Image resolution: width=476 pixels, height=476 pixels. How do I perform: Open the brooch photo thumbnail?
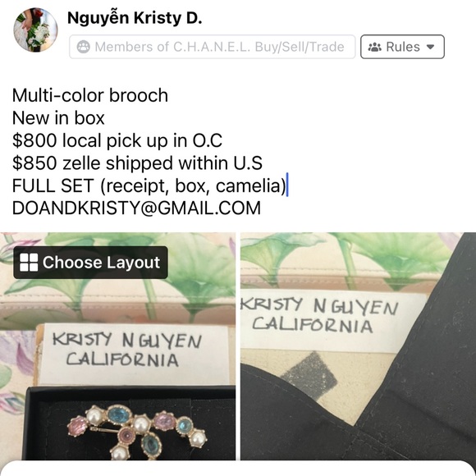pyautogui.click(x=117, y=346)
